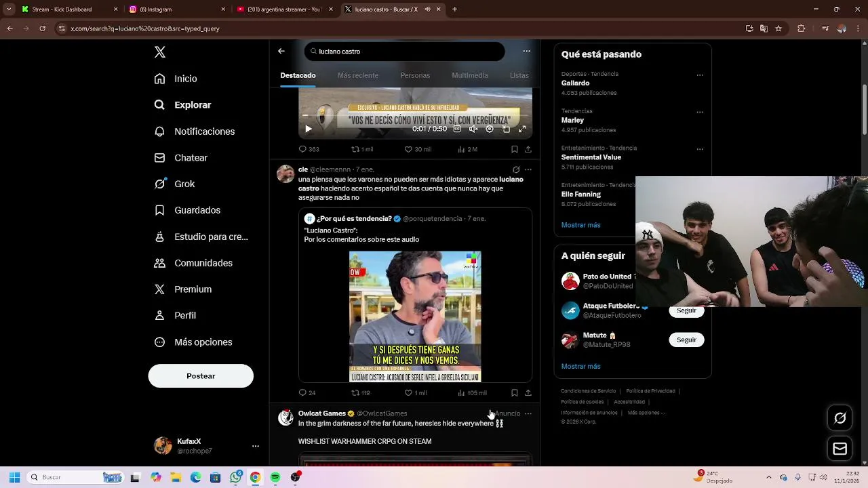Open cle user's avatar
The width and height of the screenshot is (868, 488).
tap(285, 174)
